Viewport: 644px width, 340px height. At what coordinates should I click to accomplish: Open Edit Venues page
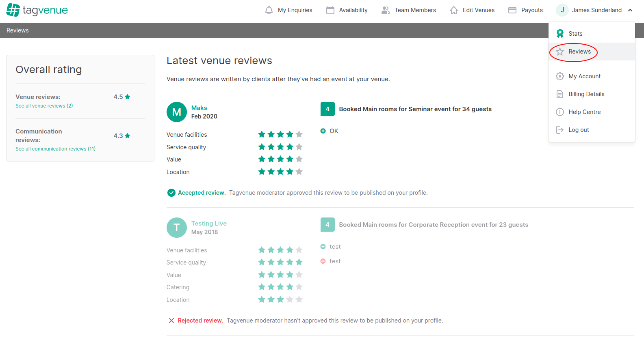tap(472, 10)
